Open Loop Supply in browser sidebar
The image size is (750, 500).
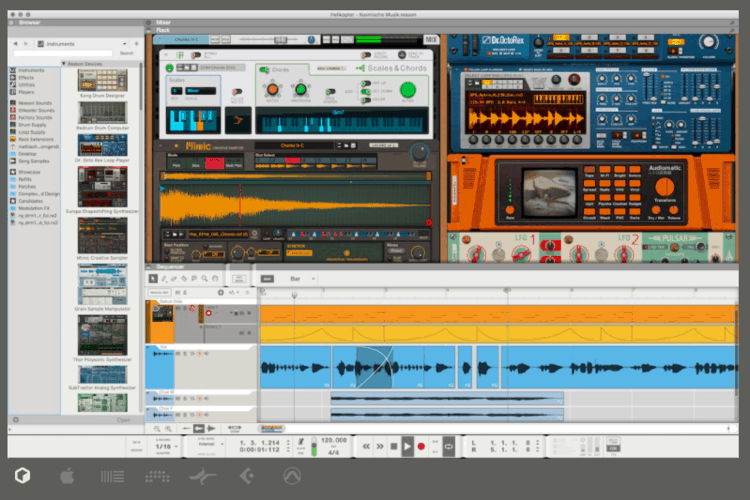coord(32,132)
